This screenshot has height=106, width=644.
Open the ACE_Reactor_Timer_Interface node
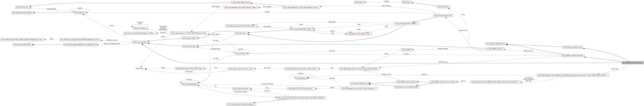(x=22, y=13)
